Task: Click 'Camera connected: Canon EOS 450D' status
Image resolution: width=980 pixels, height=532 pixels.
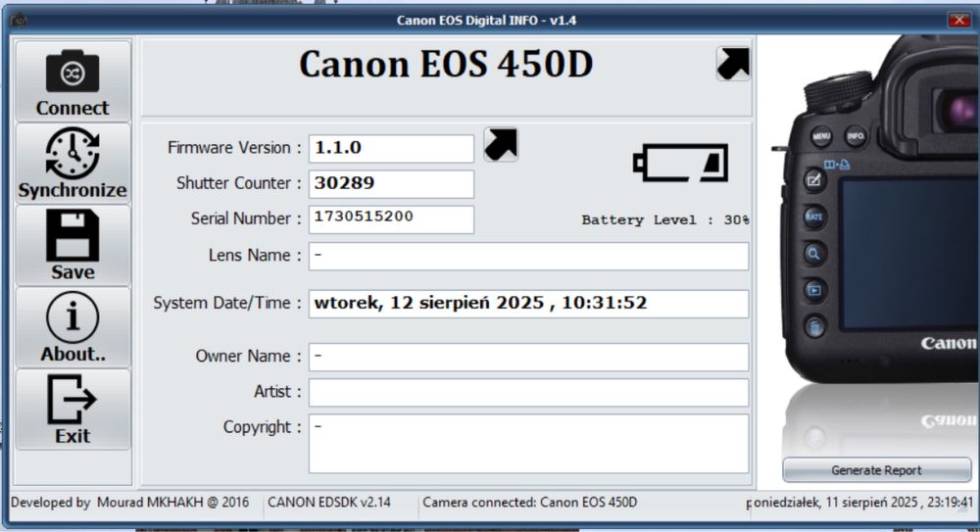Action: coord(530,503)
